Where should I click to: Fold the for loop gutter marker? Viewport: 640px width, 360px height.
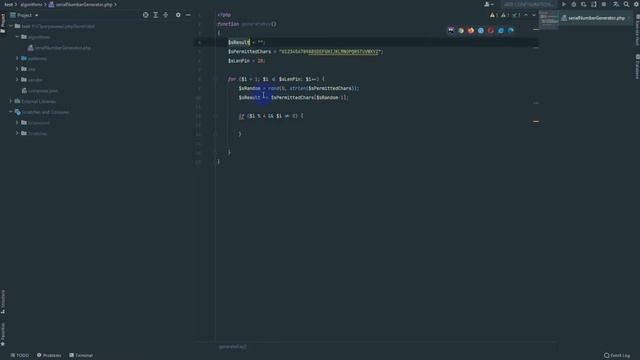[x=215, y=79]
